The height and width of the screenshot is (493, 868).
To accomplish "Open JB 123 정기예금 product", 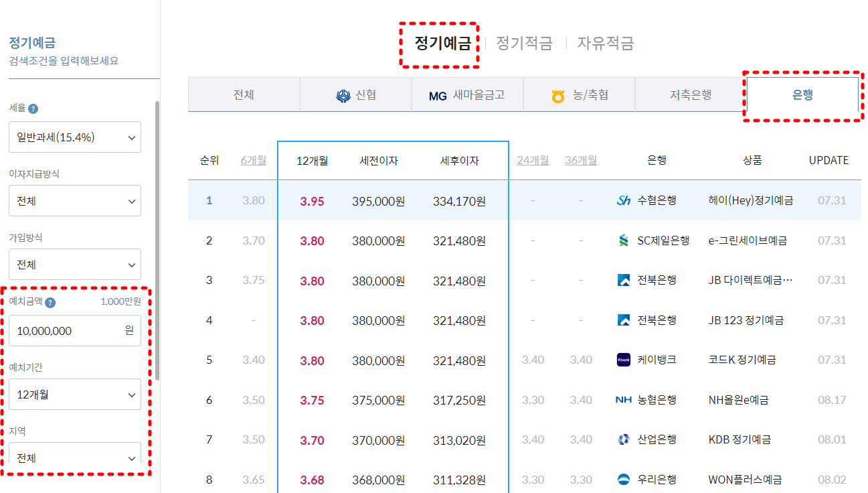I will click(x=746, y=320).
